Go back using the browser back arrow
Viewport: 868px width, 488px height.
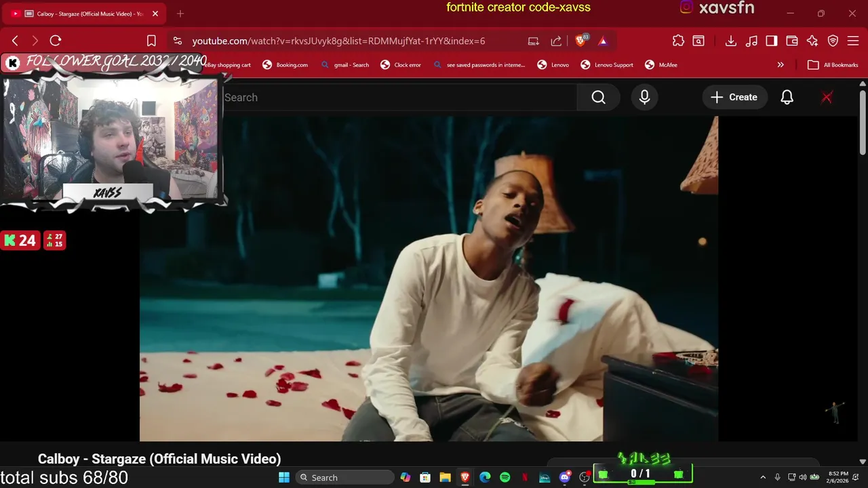point(15,41)
